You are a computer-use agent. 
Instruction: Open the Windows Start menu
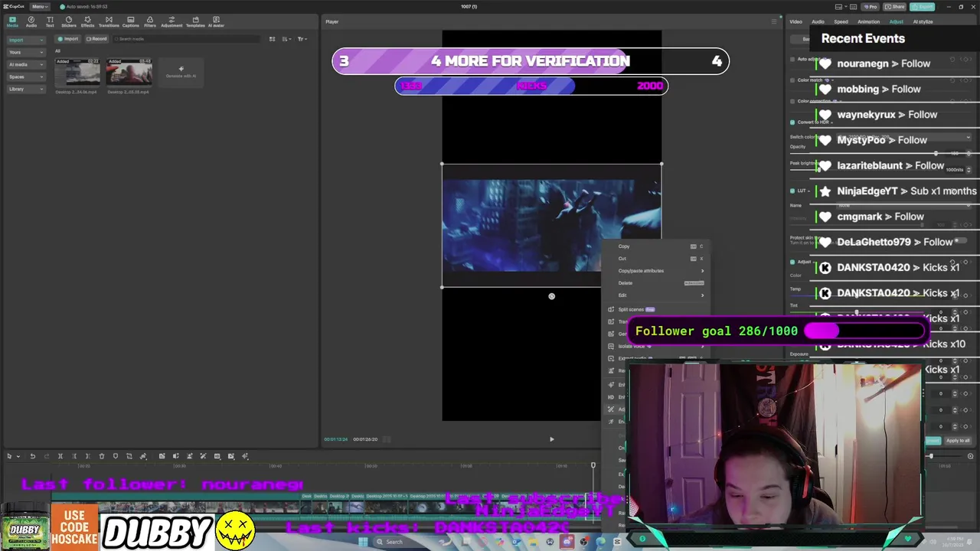pyautogui.click(x=363, y=542)
